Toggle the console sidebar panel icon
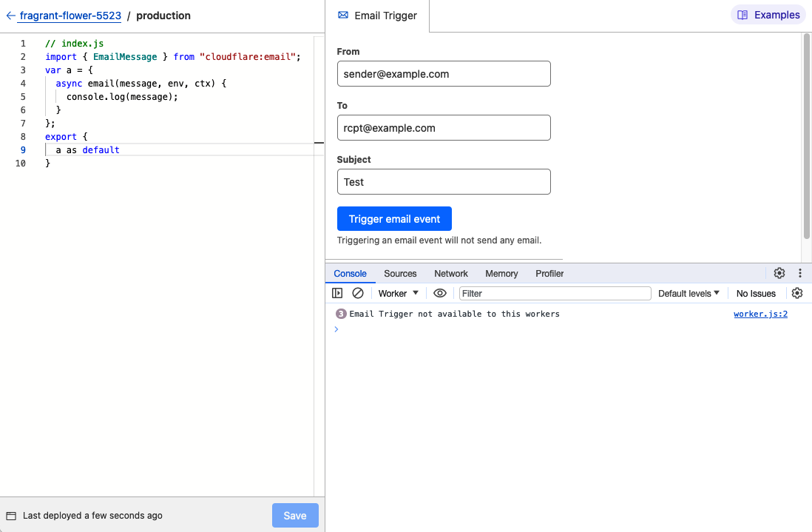Image resolution: width=812 pixels, height=532 pixels. pyautogui.click(x=337, y=293)
